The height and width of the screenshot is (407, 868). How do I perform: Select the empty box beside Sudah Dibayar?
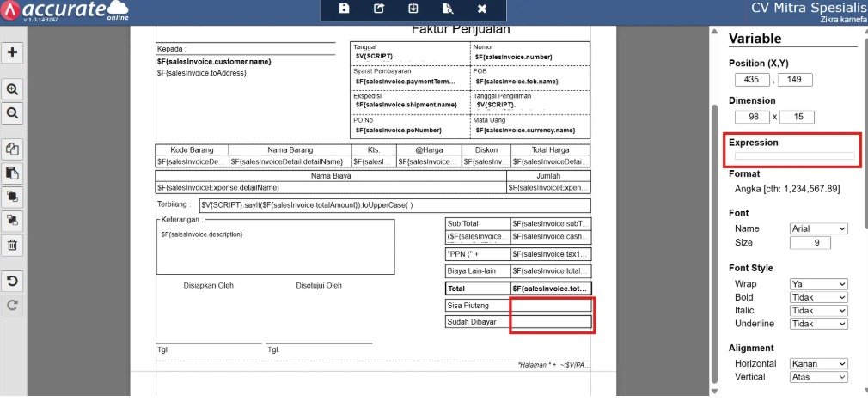tap(552, 322)
